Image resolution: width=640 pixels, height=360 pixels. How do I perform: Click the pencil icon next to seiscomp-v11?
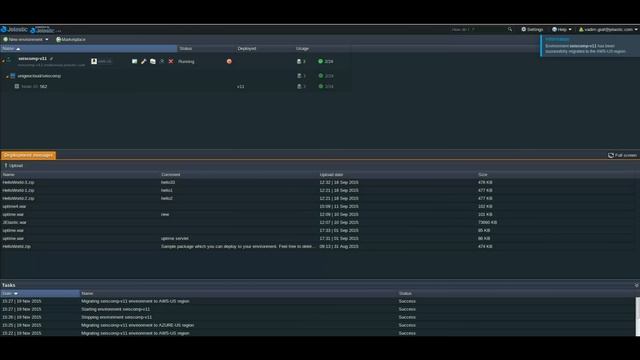51,59
